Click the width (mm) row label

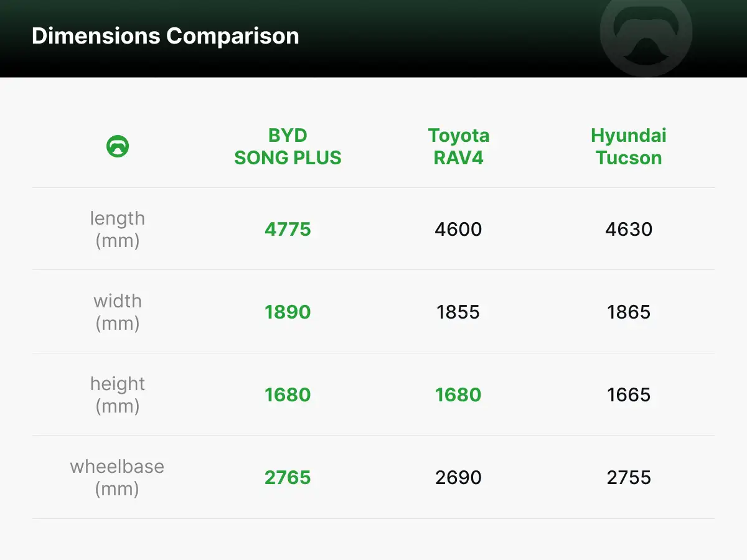pyautogui.click(x=118, y=312)
